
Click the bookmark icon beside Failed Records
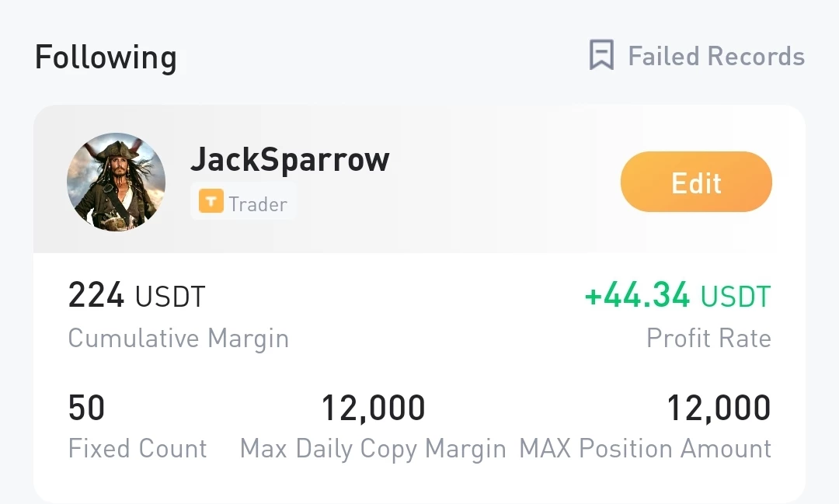click(601, 54)
